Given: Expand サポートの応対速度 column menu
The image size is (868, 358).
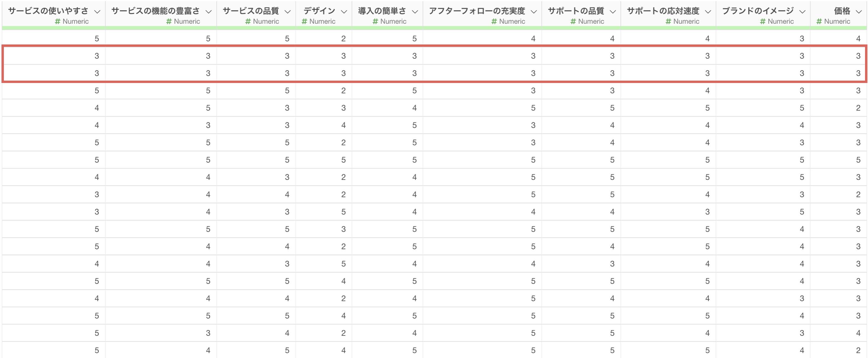Looking at the screenshot, I should point(708,12).
